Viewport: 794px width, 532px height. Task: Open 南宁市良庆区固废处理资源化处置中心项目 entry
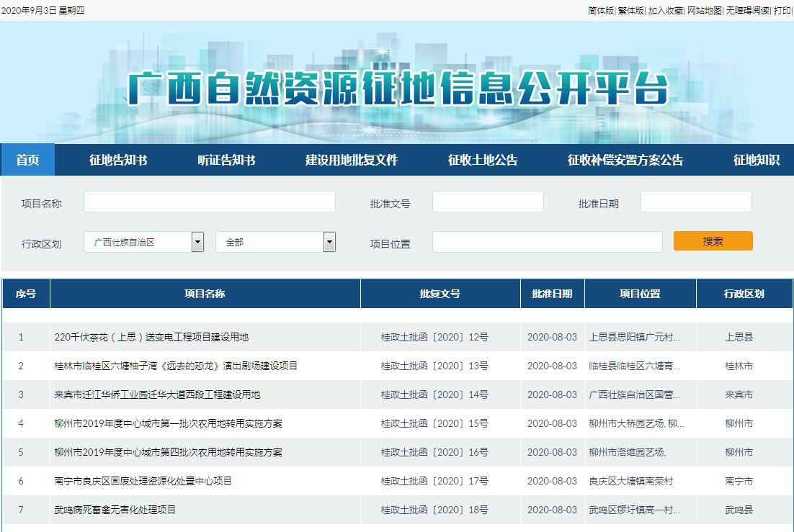click(143, 481)
